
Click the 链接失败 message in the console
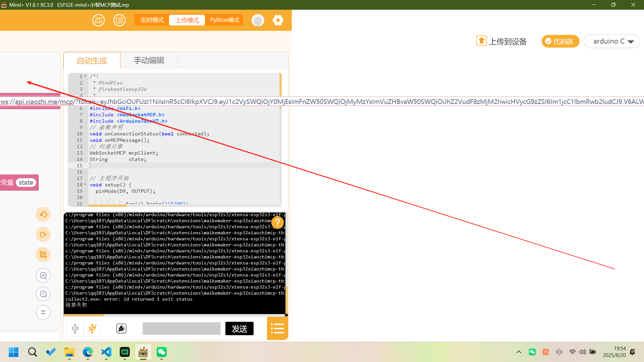[x=76, y=305]
